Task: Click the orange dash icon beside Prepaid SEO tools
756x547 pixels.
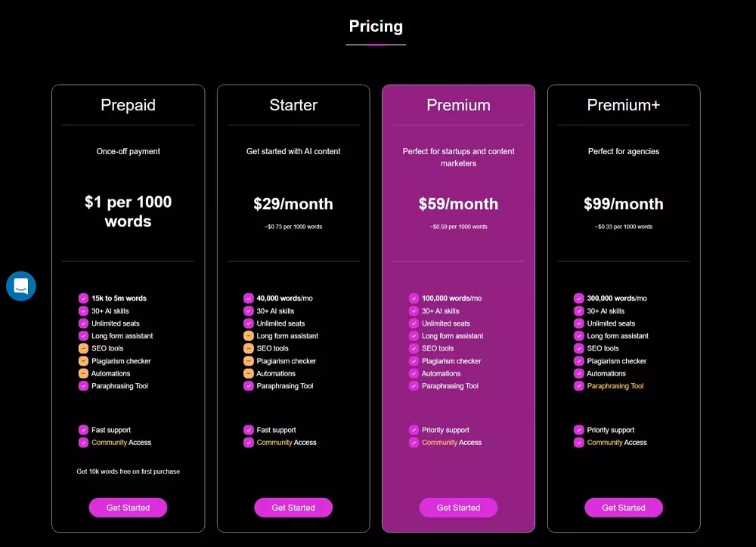Action: (83, 348)
